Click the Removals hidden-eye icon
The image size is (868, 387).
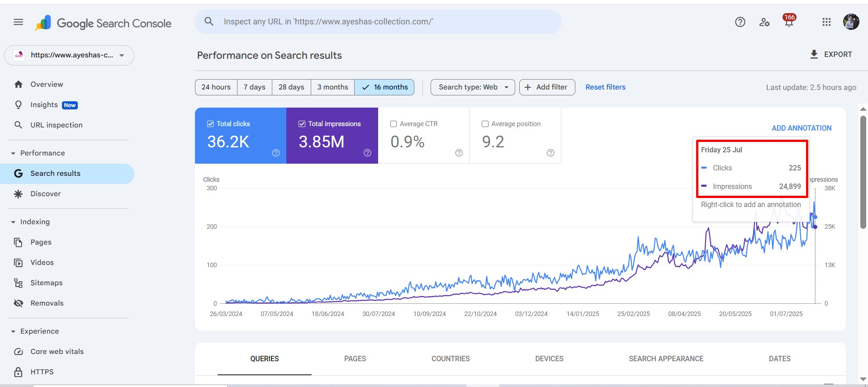click(x=18, y=303)
